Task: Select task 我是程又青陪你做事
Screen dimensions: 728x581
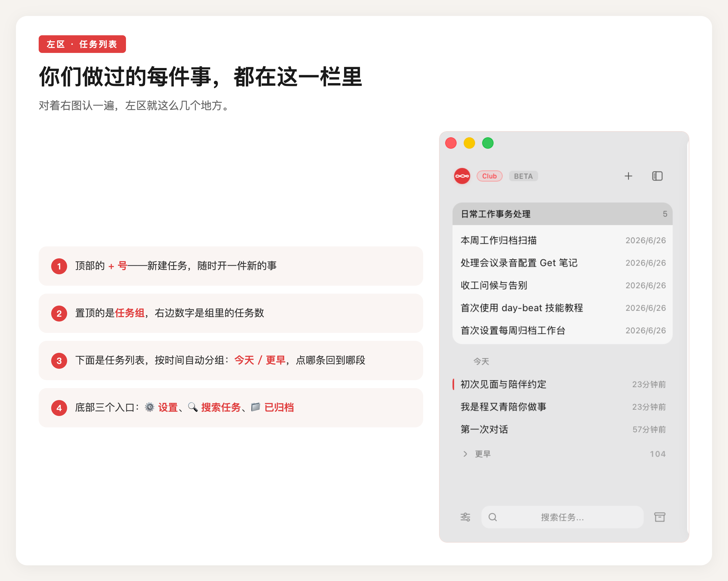Action: (562, 407)
